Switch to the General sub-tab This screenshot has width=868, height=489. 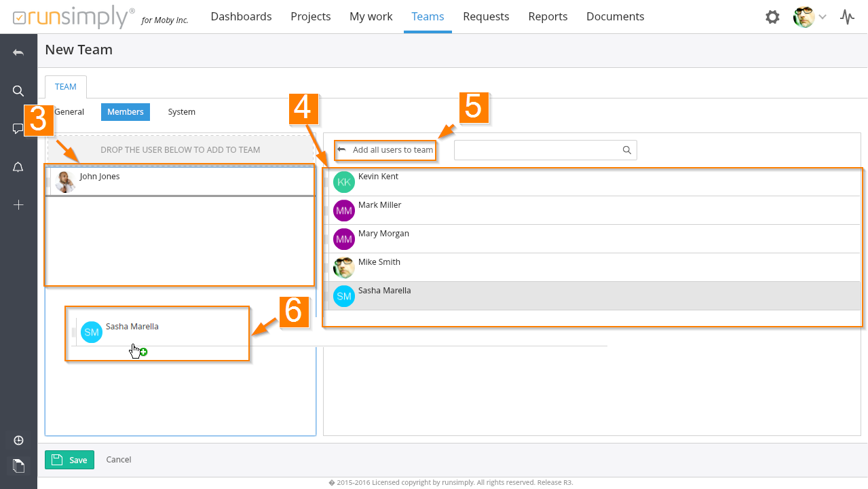[x=69, y=112]
